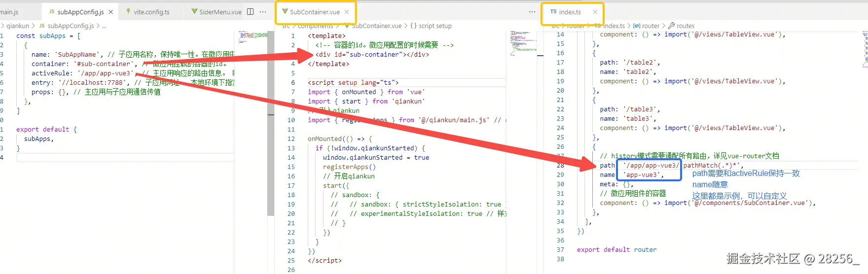868x274 pixels.
Task: Click "import { onMounted } from 'vue'"
Action: tap(366, 92)
